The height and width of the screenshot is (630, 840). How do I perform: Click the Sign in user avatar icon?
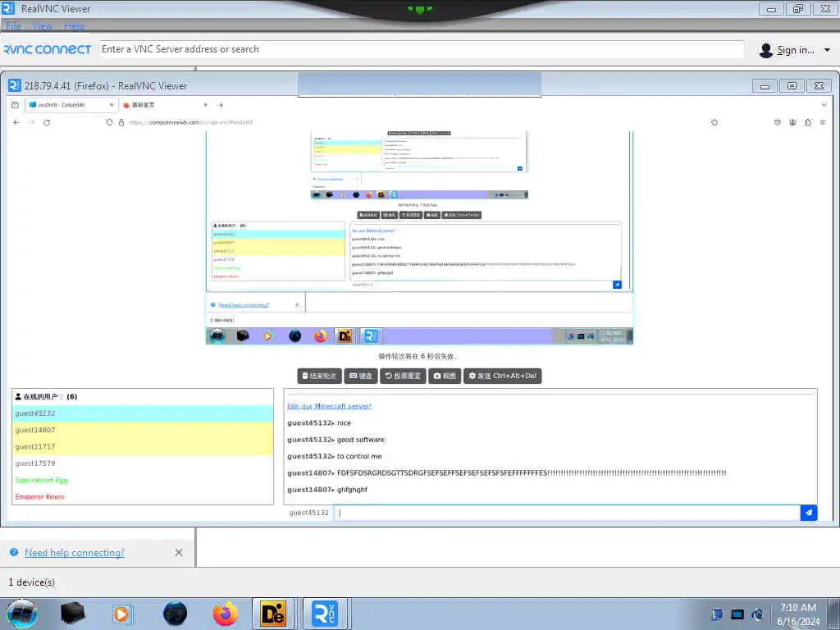pyautogui.click(x=766, y=50)
